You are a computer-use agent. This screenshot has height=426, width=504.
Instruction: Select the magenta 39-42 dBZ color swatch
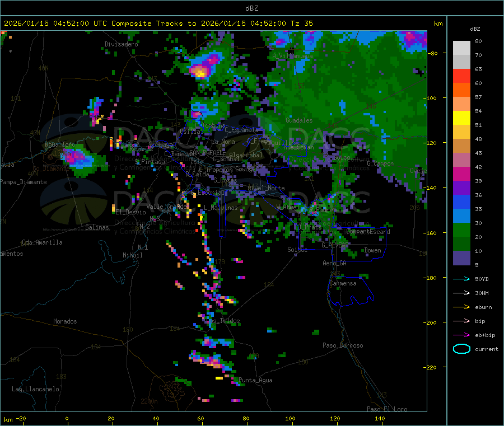coord(461,174)
